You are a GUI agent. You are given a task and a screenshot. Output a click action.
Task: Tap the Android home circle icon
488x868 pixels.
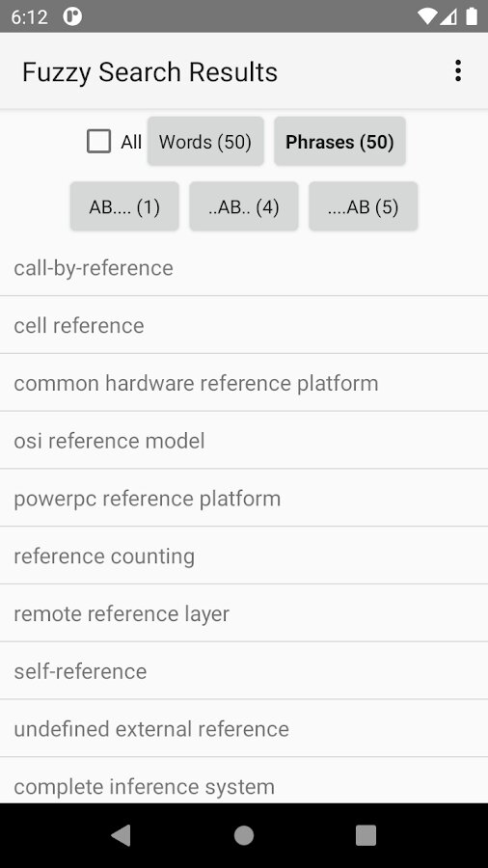[244, 835]
